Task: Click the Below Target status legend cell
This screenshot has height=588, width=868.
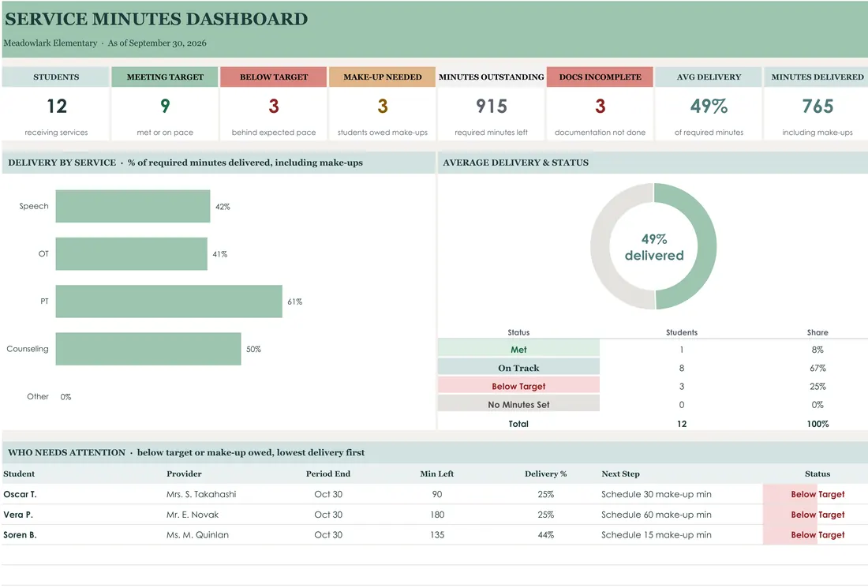Action: (518, 386)
